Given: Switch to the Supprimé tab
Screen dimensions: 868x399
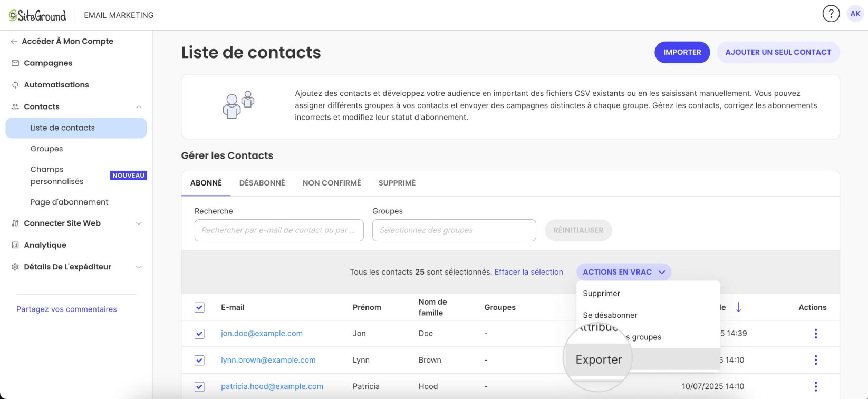Looking at the screenshot, I should click(397, 183).
